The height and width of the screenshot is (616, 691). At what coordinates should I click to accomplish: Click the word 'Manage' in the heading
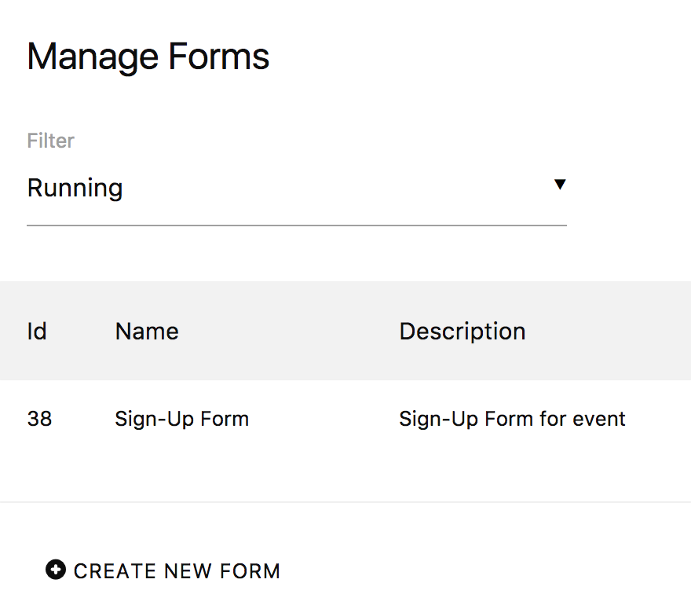tap(92, 57)
